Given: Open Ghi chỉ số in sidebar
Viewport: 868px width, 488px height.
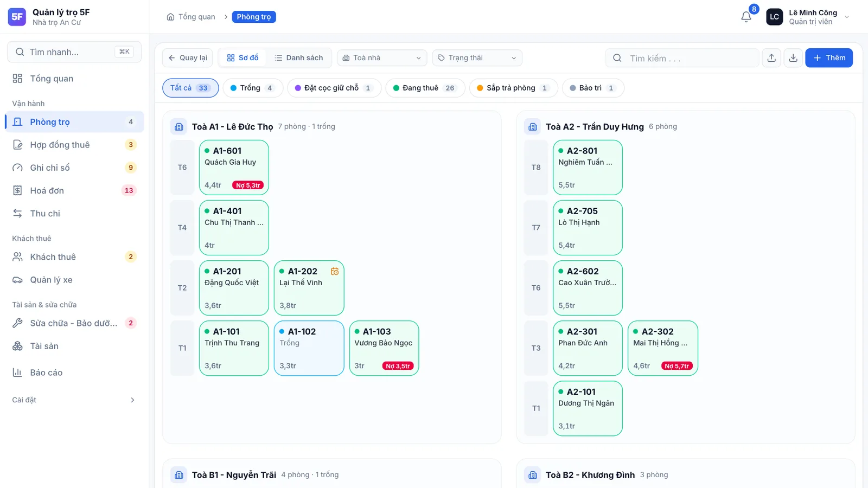Looking at the screenshot, I should coord(74,168).
